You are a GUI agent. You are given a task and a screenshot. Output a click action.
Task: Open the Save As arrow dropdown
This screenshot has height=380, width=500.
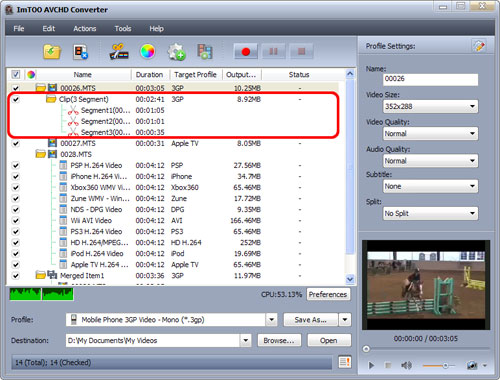tap(345, 320)
